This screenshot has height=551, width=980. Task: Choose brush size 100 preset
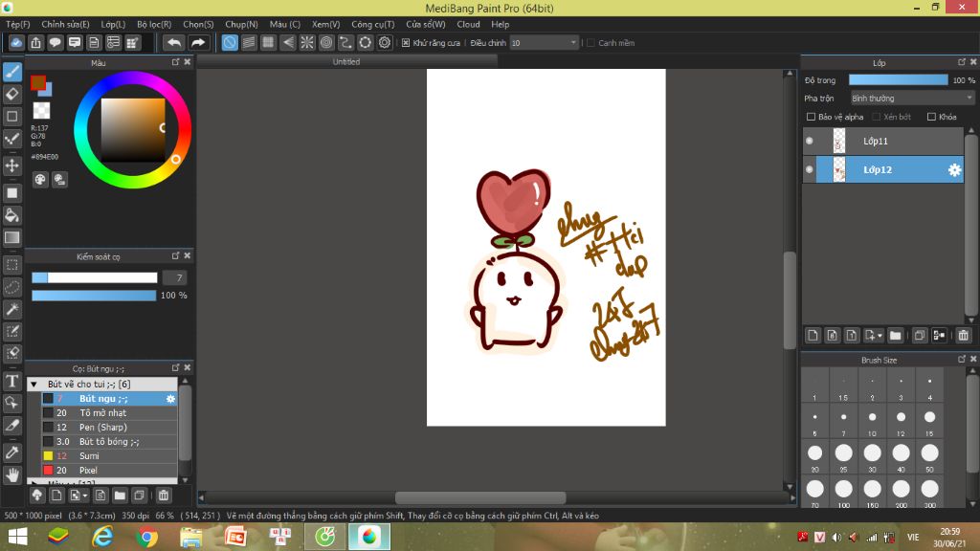point(844,493)
